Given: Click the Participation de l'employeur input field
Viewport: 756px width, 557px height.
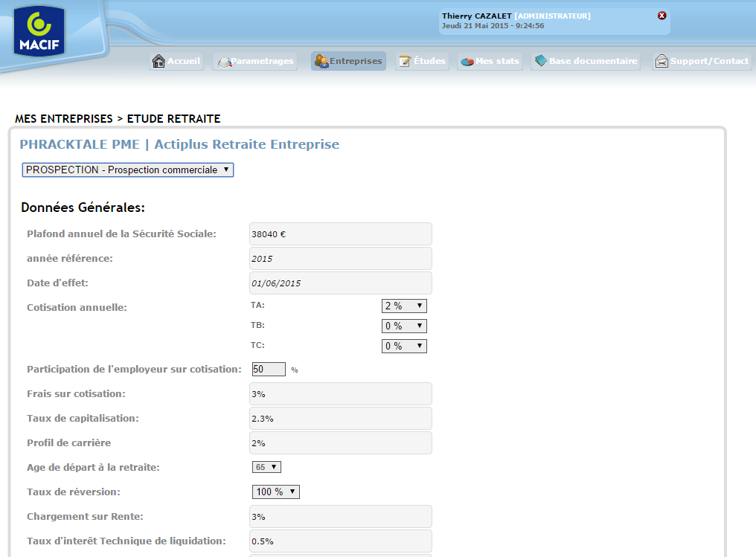Looking at the screenshot, I should [x=266, y=368].
